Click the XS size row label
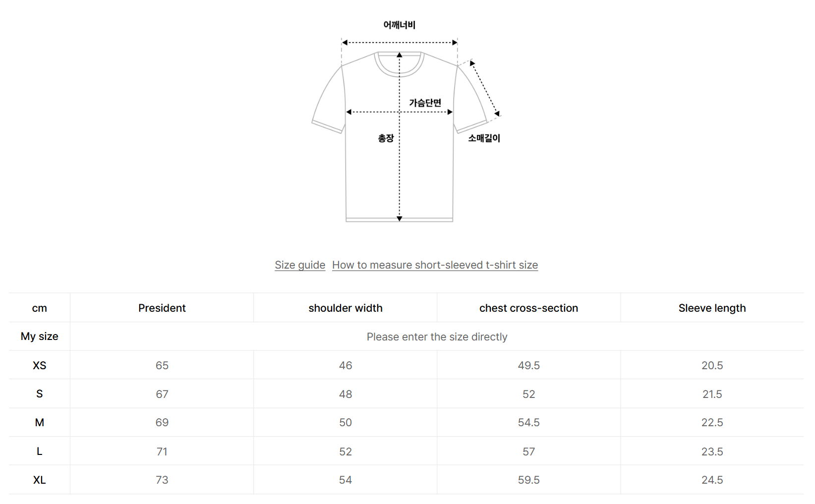 tap(40, 365)
